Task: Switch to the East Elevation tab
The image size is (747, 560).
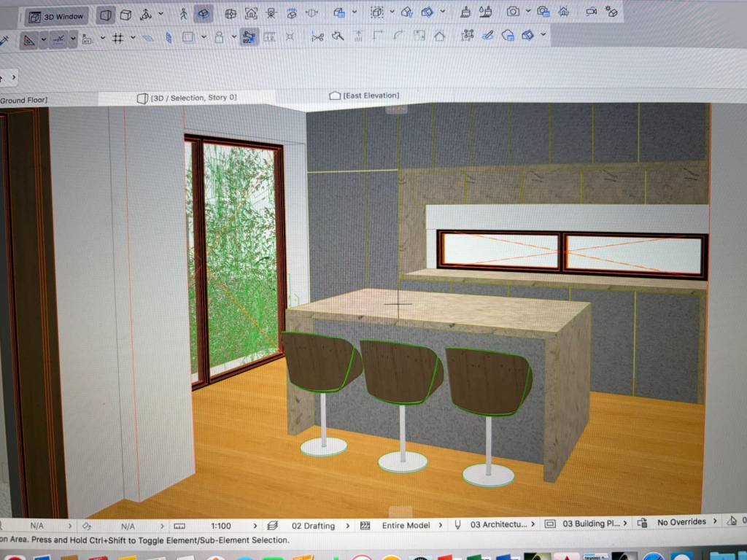Action: pos(365,96)
